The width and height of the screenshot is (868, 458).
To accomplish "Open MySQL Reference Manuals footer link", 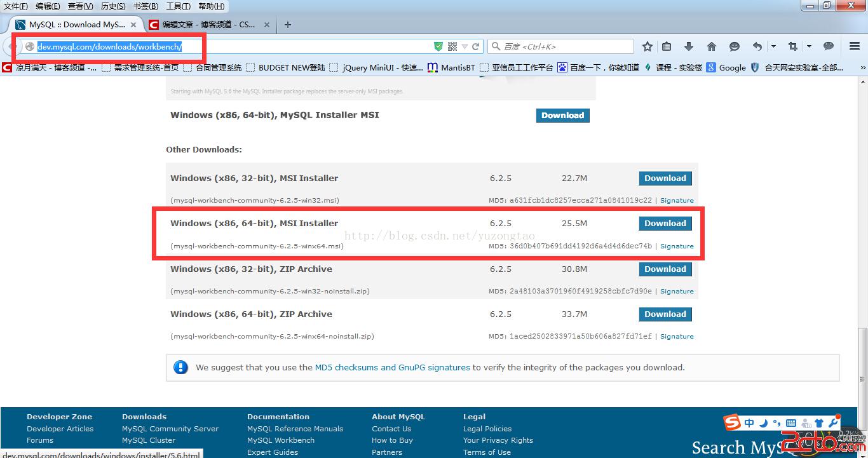I will coord(295,429).
